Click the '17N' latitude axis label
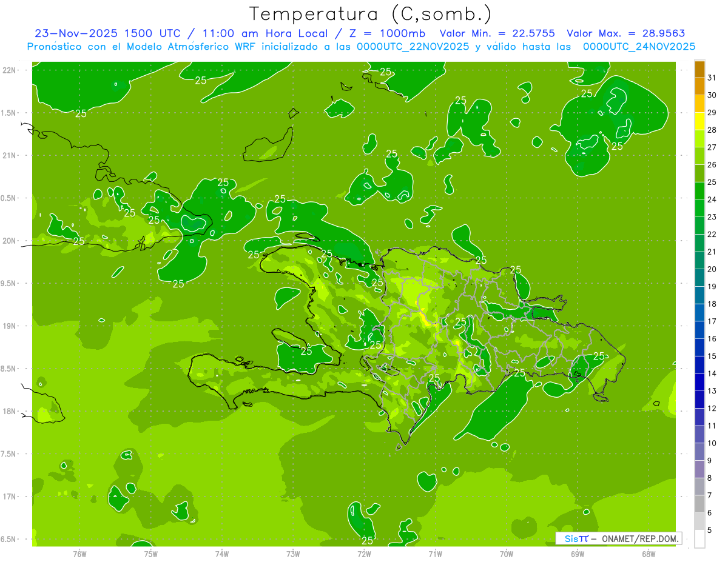Viewport: 728px width, 562px height. click(x=9, y=497)
